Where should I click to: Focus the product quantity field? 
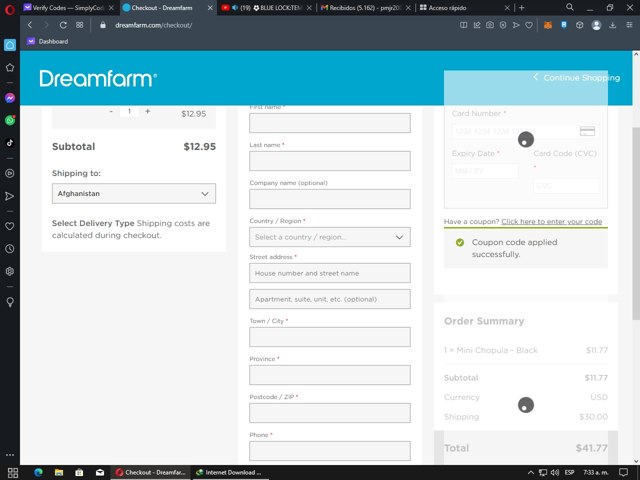click(x=129, y=111)
